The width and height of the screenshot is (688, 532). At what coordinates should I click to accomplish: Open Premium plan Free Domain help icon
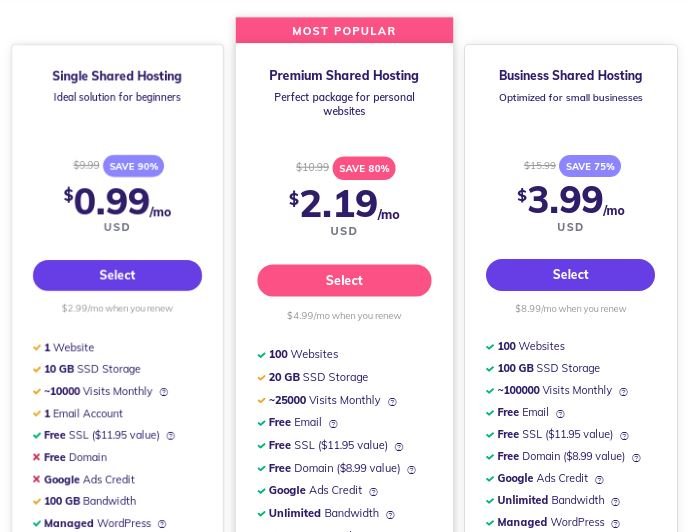pos(411,470)
